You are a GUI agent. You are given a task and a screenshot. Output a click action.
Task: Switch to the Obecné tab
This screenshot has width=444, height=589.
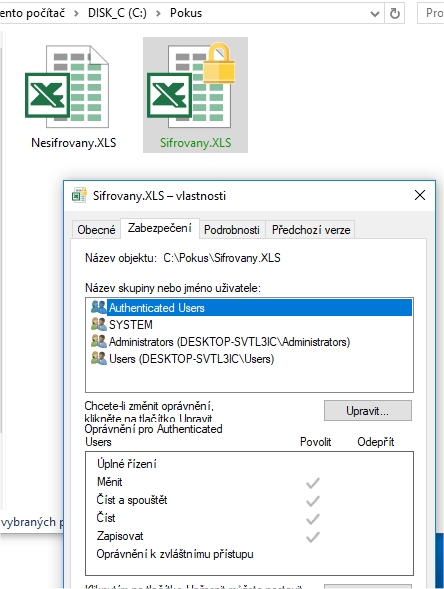pyautogui.click(x=96, y=230)
